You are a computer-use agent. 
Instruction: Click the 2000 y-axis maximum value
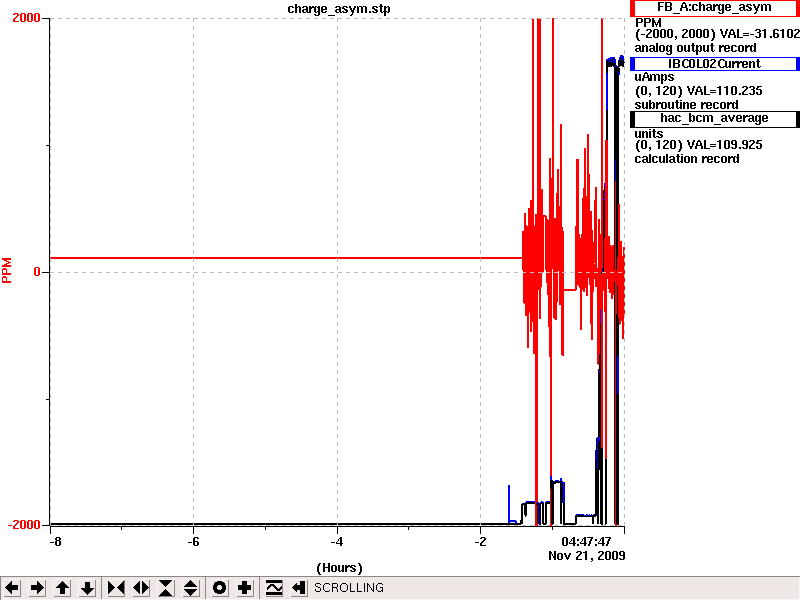pyautogui.click(x=26, y=18)
